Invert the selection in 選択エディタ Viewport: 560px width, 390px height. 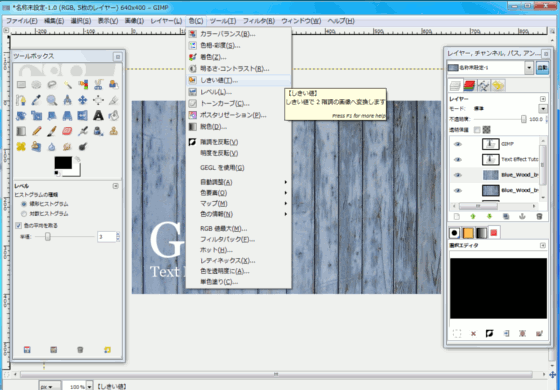pyautogui.click(x=489, y=334)
